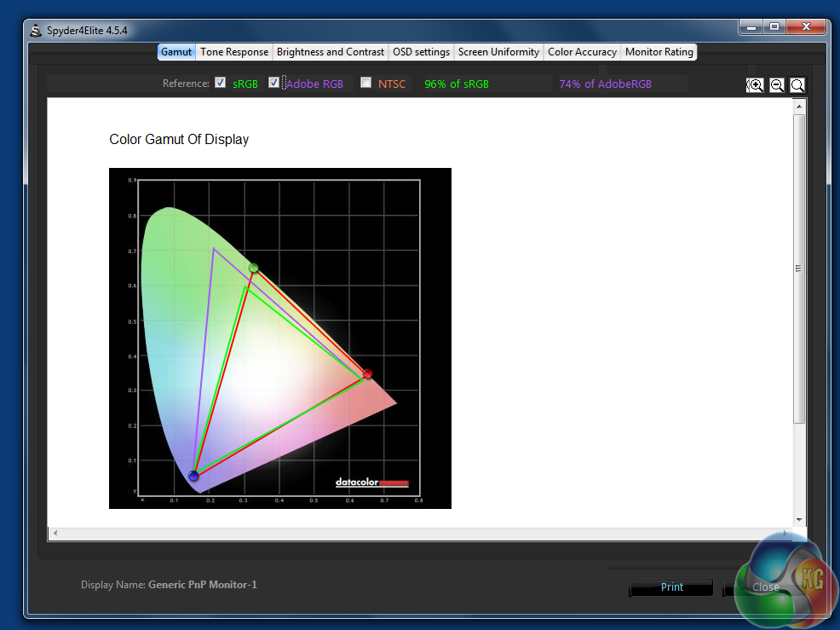Open the Monitor Rating tab
Viewport: 840px width, 630px height.
point(659,52)
